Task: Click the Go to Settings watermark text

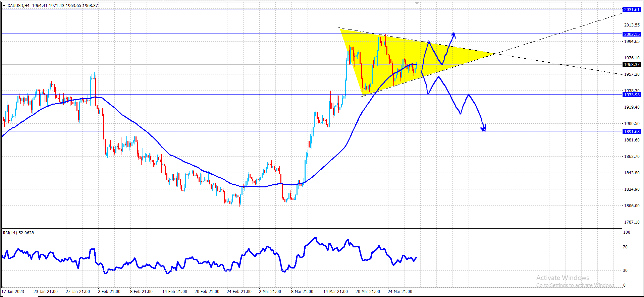Action: tap(576, 285)
